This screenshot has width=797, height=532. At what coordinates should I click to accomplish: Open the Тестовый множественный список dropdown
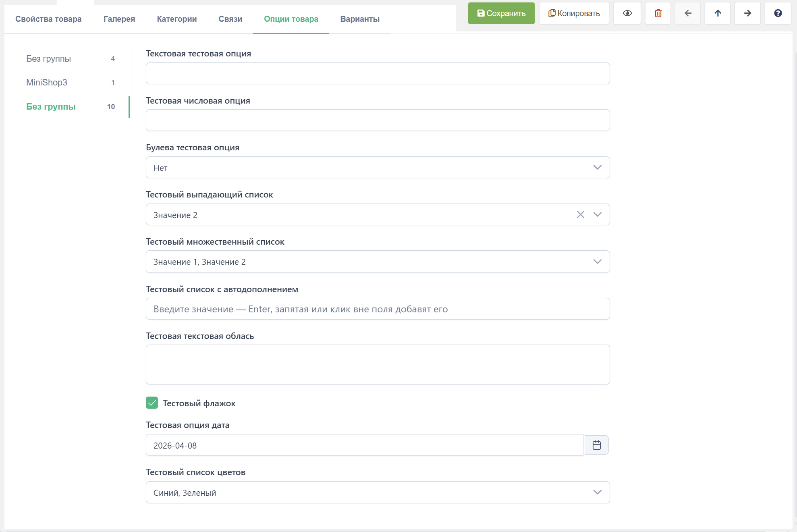pyautogui.click(x=597, y=262)
